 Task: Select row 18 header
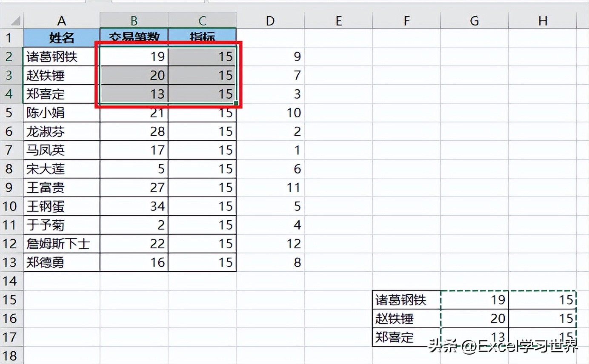tap(11, 355)
